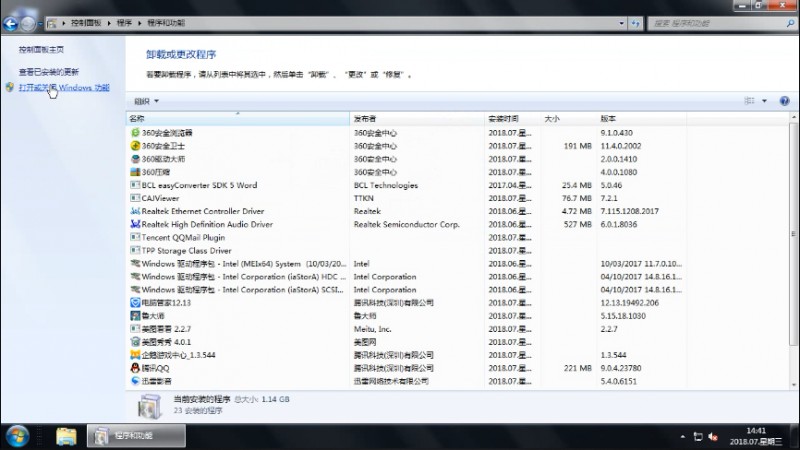Click the 360驱动大师 program icon
The width and height of the screenshot is (800, 450).
pyautogui.click(x=135, y=159)
